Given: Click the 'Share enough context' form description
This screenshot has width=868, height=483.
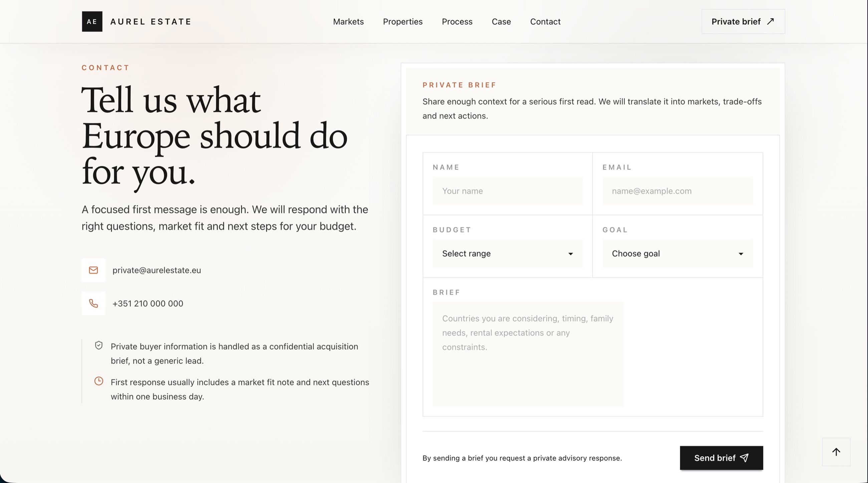Looking at the screenshot, I should [592, 108].
